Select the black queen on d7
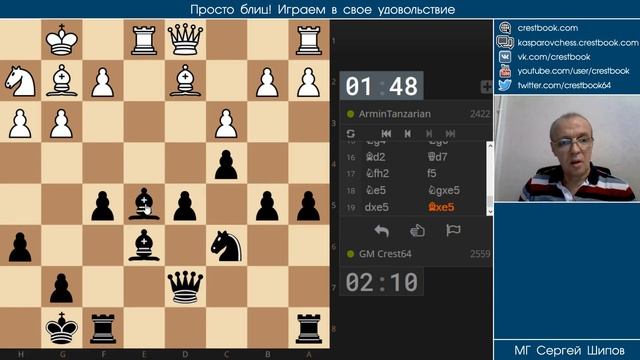The image size is (640, 360). pyautogui.click(x=185, y=287)
